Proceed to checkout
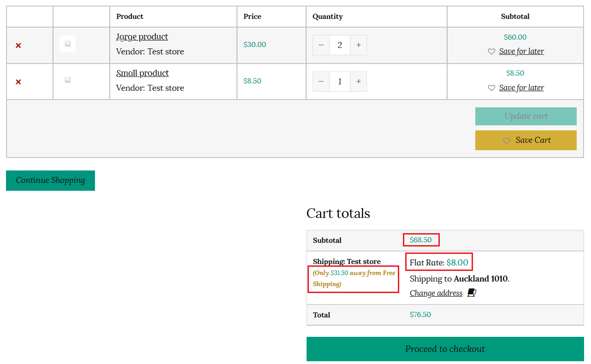The image size is (591, 364). [445, 349]
